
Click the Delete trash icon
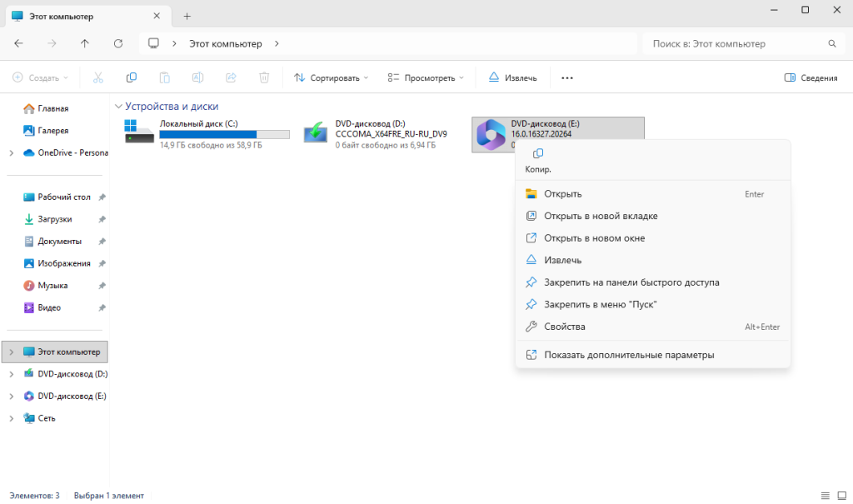pos(264,77)
